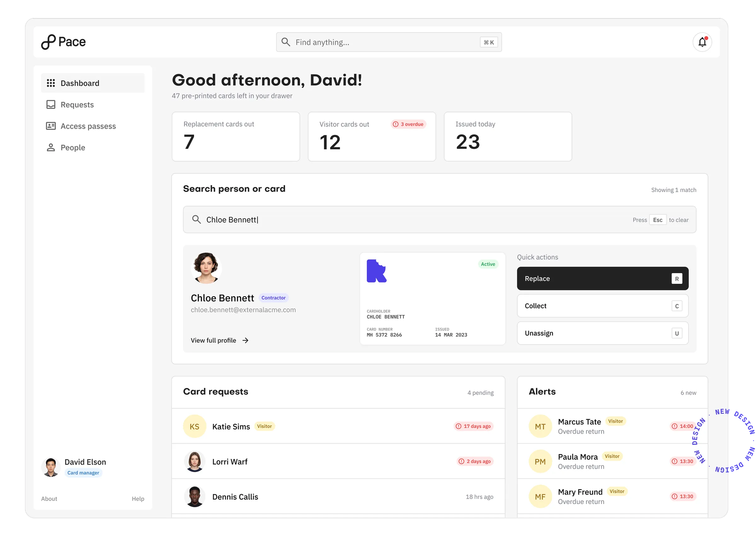Click the Showing 1 match text
The height and width of the screenshot is (540, 756).
click(673, 190)
